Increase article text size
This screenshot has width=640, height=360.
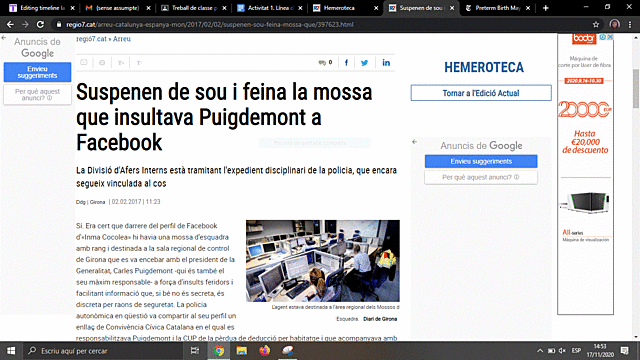[121, 63]
